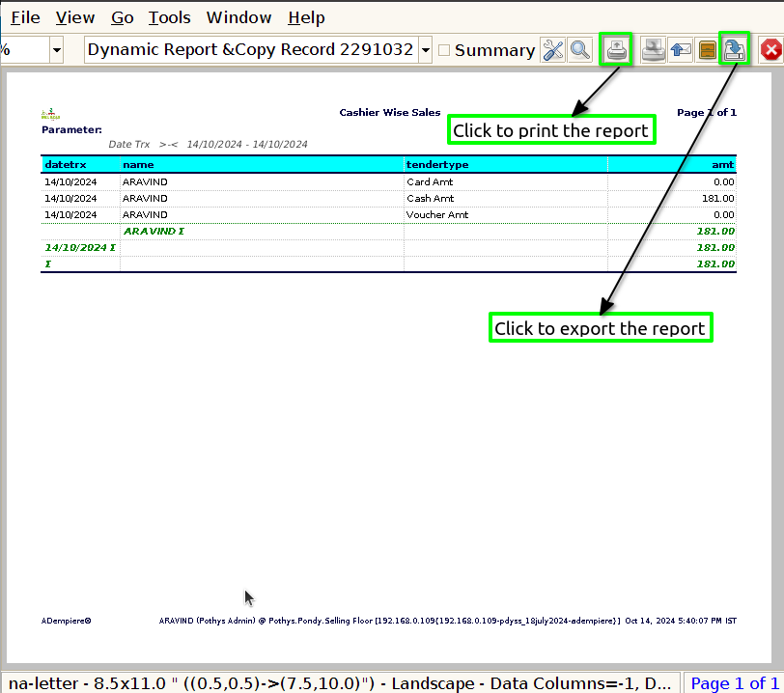Open the Print Preview setup icon
Viewport: 784px width, 693px height.
tap(653, 50)
